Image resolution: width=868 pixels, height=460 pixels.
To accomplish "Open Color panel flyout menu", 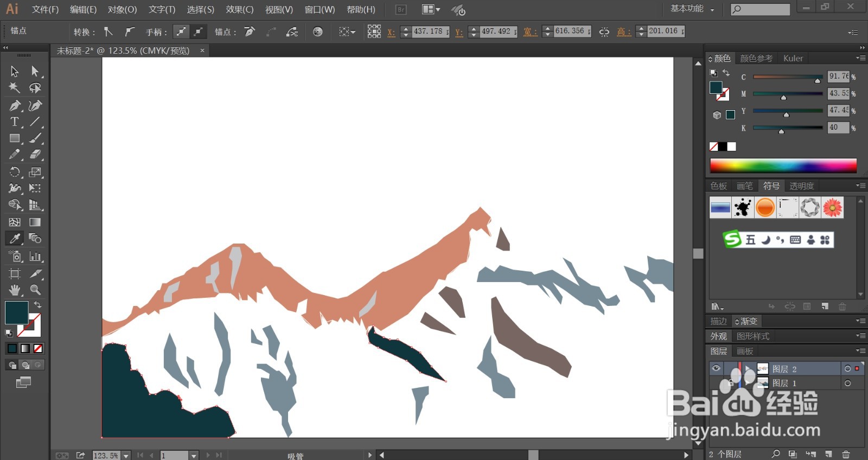I will click(860, 58).
